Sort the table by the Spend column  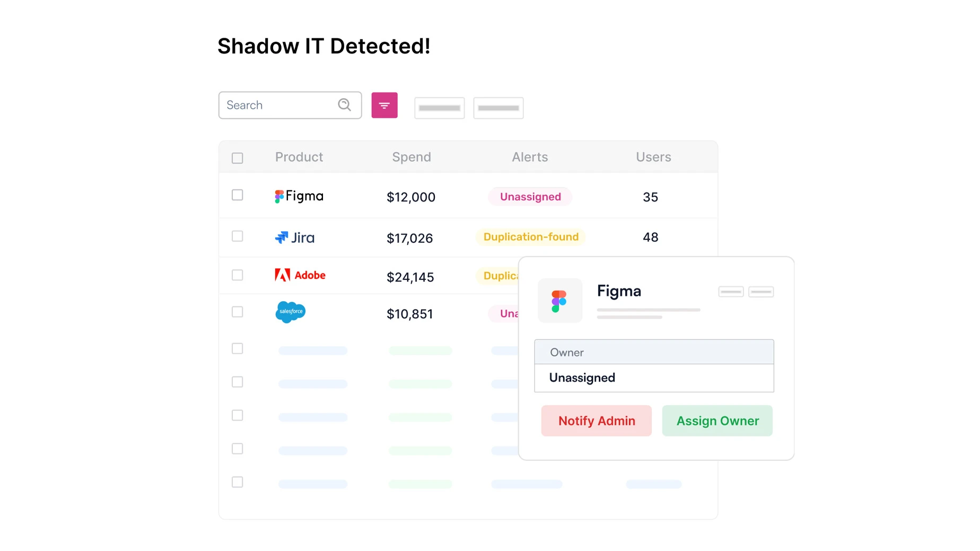[412, 157]
